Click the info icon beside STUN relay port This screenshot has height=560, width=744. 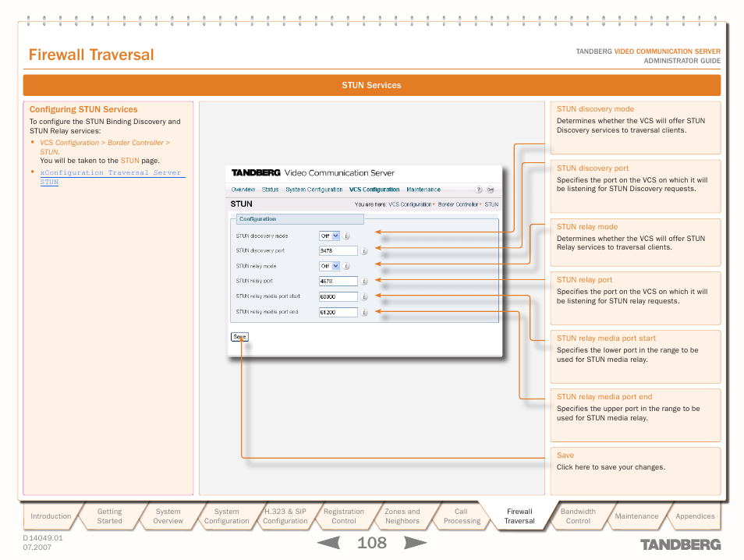pos(364,282)
